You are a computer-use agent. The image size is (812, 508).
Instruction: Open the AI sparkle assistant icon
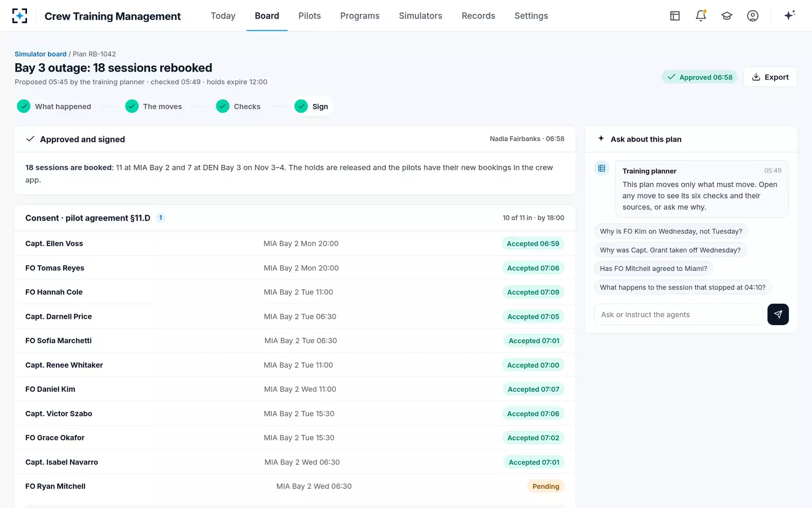click(789, 15)
